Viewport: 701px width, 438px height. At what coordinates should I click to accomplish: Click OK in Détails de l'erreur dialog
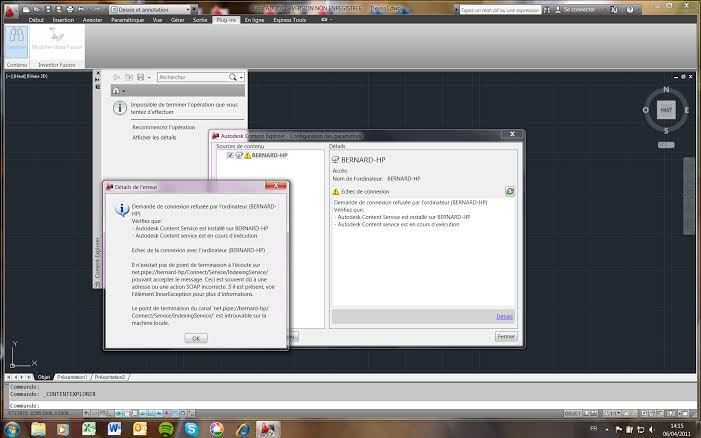point(196,338)
